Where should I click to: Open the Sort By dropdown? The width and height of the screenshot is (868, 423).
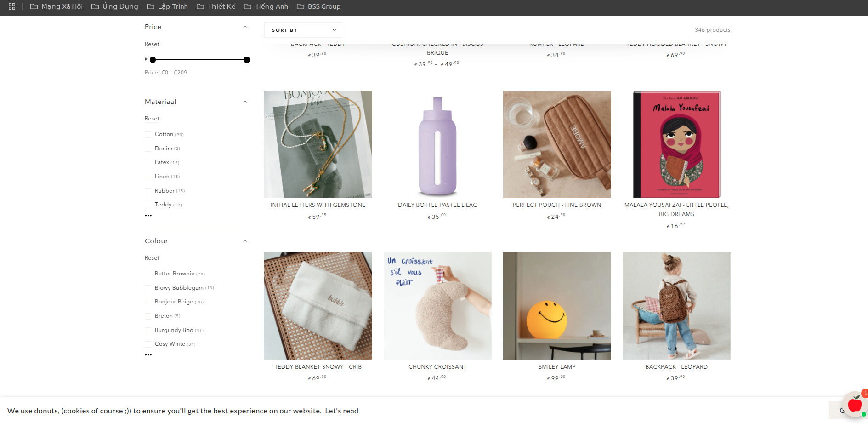point(303,30)
